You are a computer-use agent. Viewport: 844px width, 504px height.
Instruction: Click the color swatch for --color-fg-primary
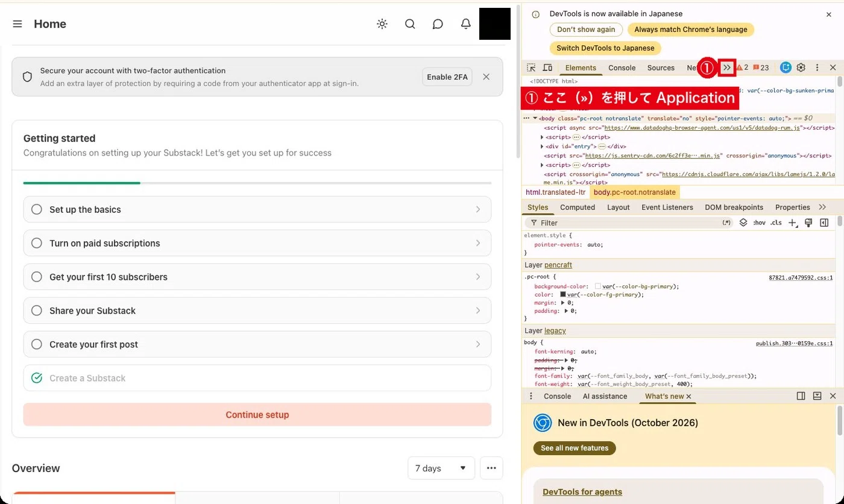coord(563,295)
